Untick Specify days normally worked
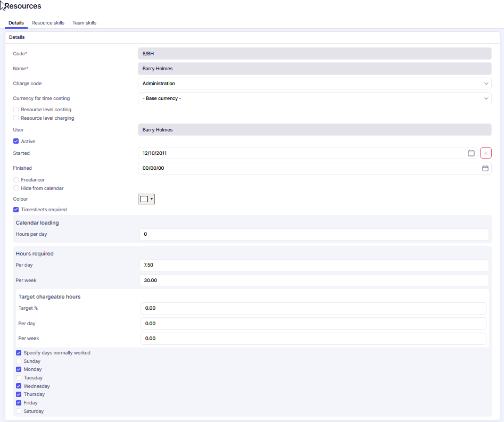Viewport: 504px width, 422px height. (19, 353)
